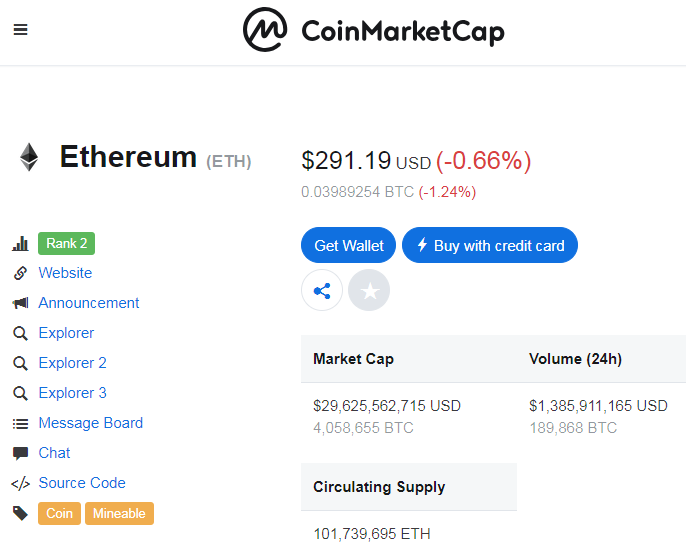Open the Explorer 3 link
The image size is (686, 553).
(72, 393)
